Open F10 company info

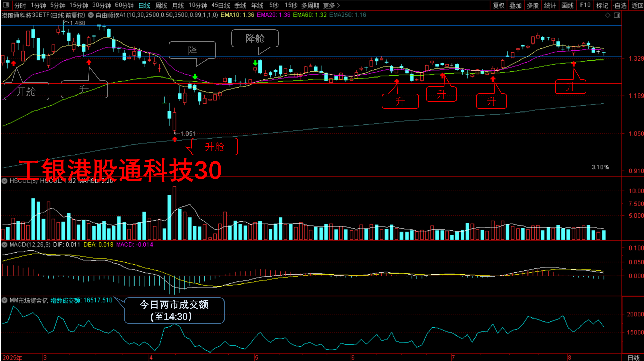click(x=585, y=5)
